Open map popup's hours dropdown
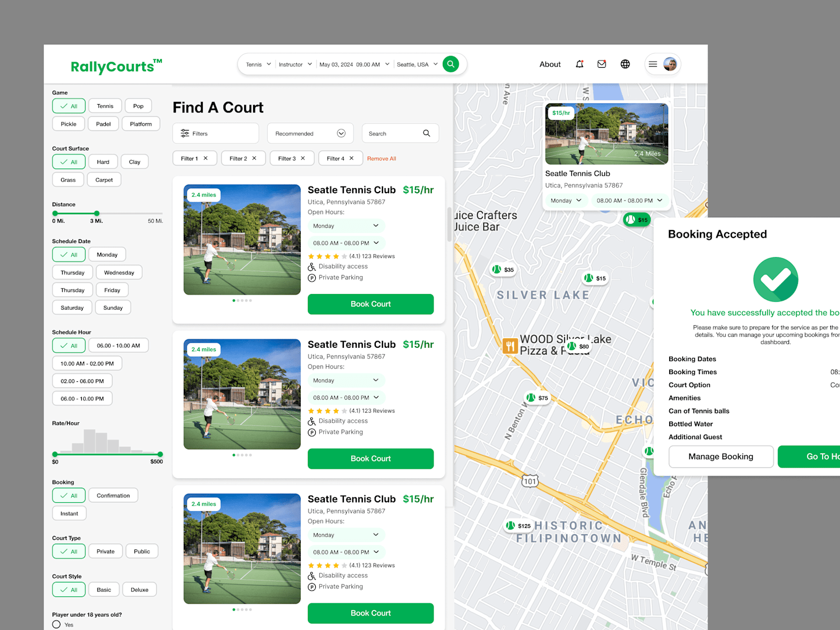The image size is (840, 630). coord(629,200)
